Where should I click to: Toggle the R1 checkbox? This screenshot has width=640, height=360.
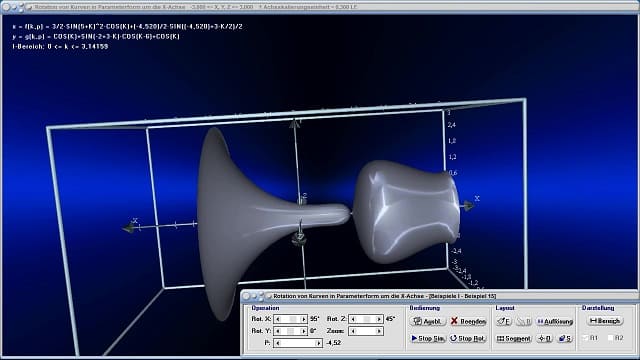(x=586, y=338)
